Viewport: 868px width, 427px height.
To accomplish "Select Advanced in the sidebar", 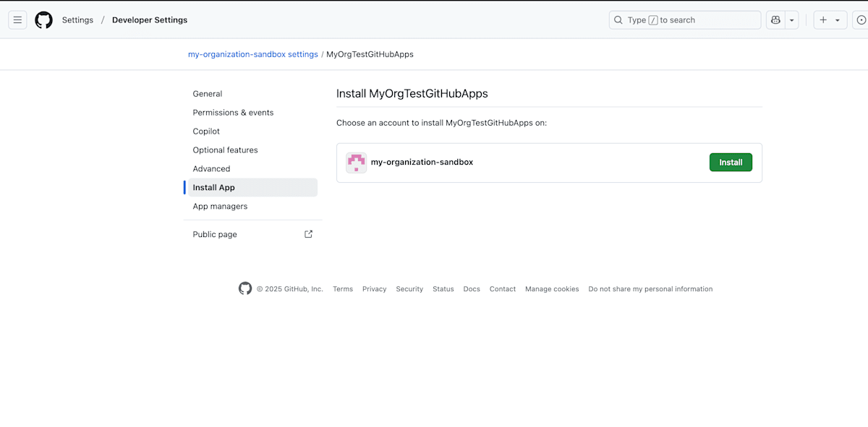I will tap(252, 169).
